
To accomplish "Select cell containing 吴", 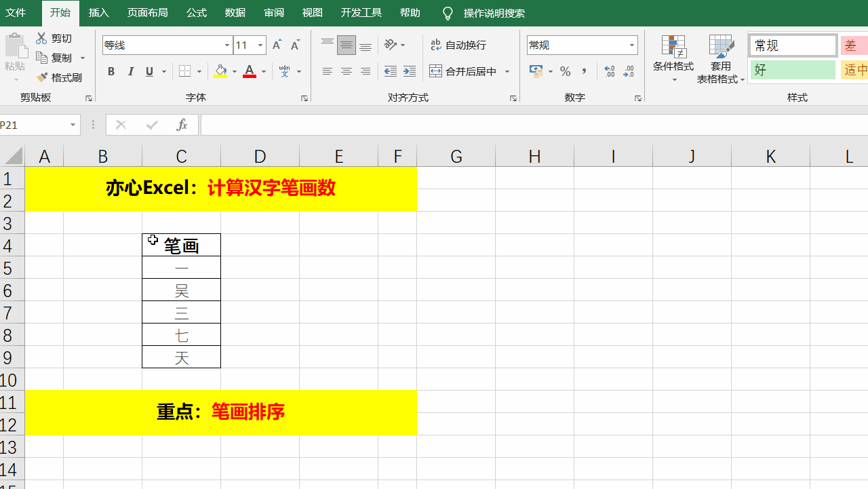I will coord(181,290).
